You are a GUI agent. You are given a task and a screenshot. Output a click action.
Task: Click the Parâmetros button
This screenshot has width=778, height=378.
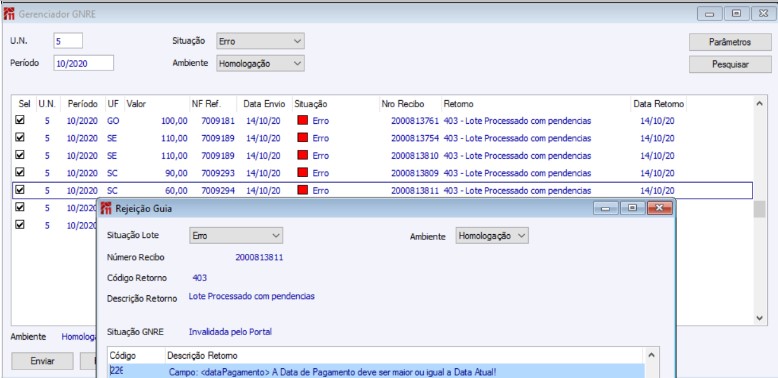coord(730,42)
